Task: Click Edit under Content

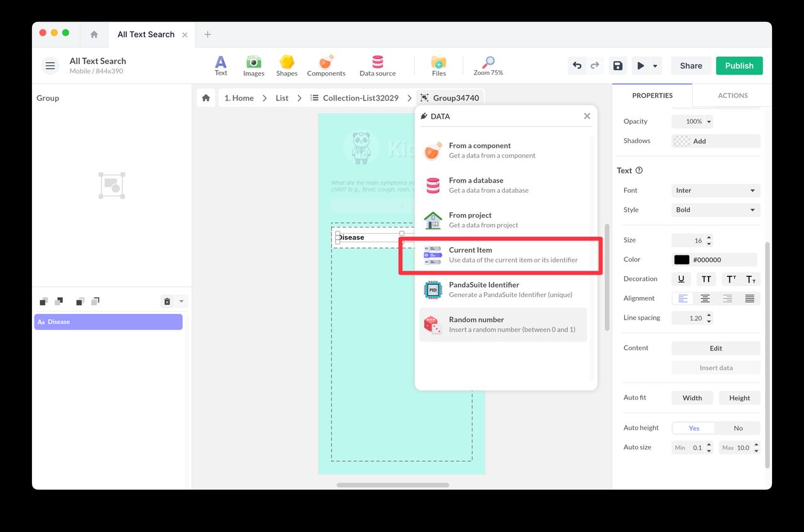Action: [x=715, y=348]
